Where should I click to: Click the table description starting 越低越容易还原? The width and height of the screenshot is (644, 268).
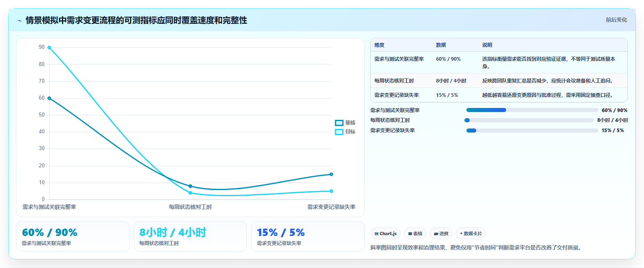pyautogui.click(x=548, y=95)
